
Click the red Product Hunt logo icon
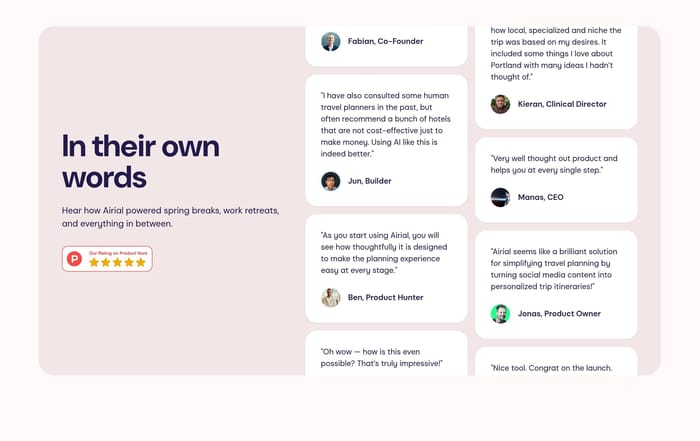pyautogui.click(x=74, y=259)
